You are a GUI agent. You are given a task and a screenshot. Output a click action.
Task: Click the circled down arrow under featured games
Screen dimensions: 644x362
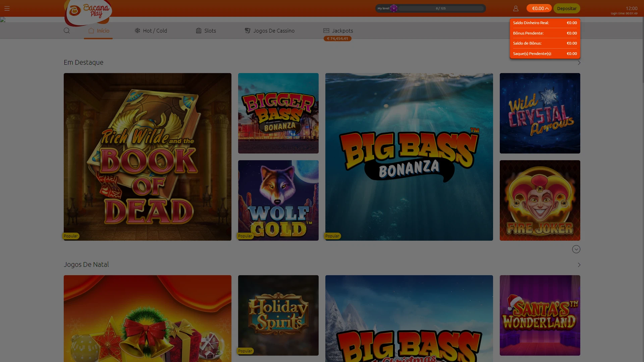[576, 249]
